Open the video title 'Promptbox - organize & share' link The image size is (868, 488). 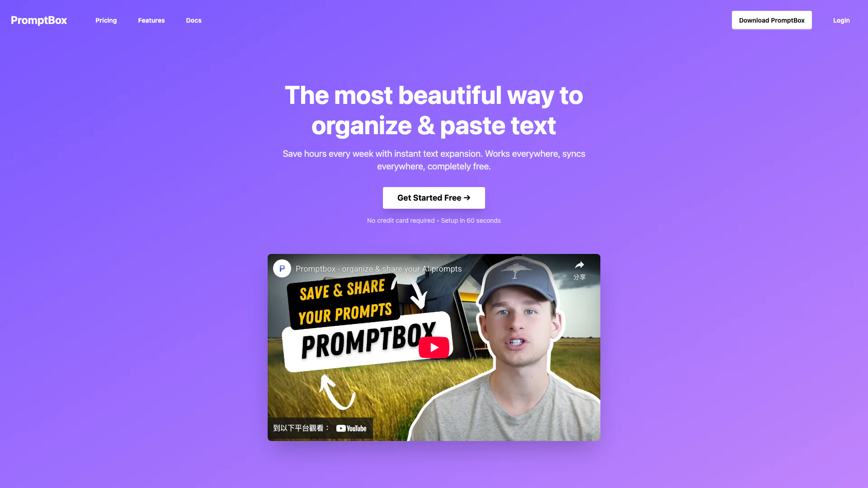(378, 269)
